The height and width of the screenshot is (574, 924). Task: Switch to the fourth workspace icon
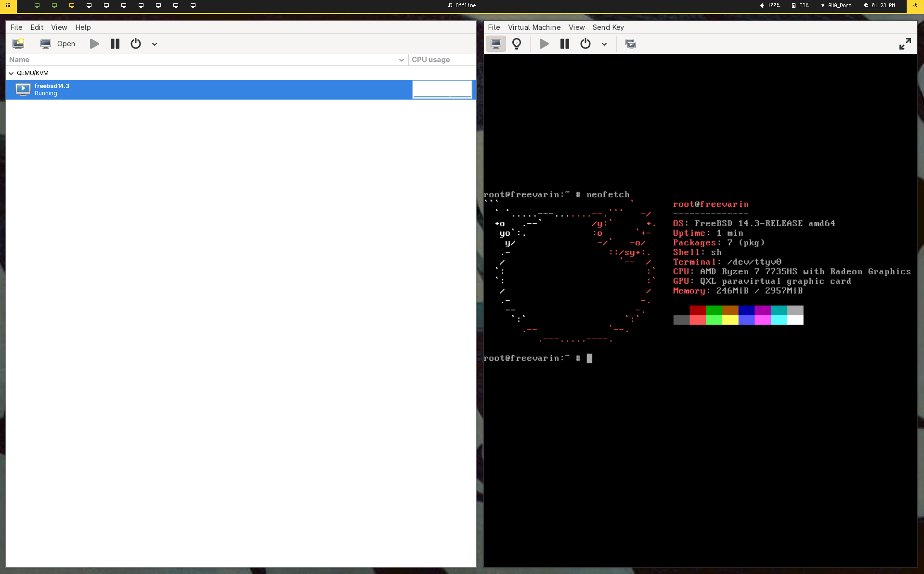click(x=89, y=6)
